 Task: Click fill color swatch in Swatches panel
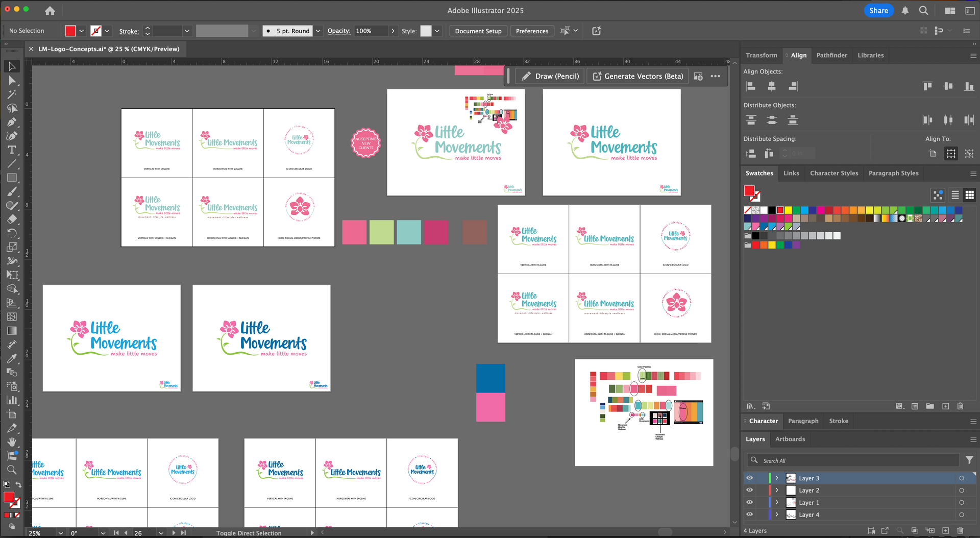point(749,191)
